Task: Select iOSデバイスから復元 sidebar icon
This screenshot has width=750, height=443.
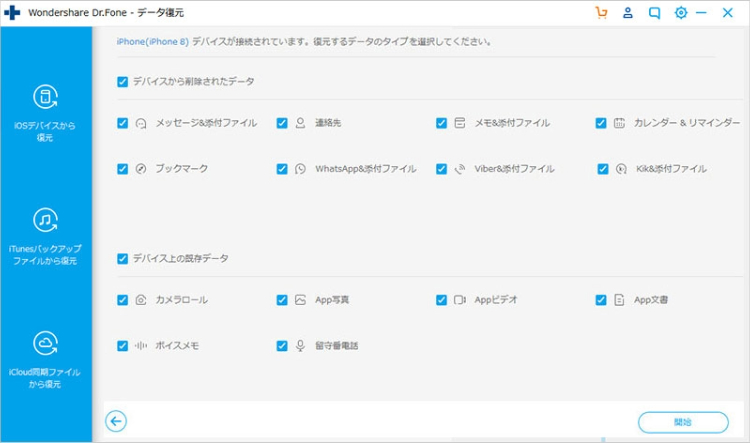Action: [x=46, y=97]
